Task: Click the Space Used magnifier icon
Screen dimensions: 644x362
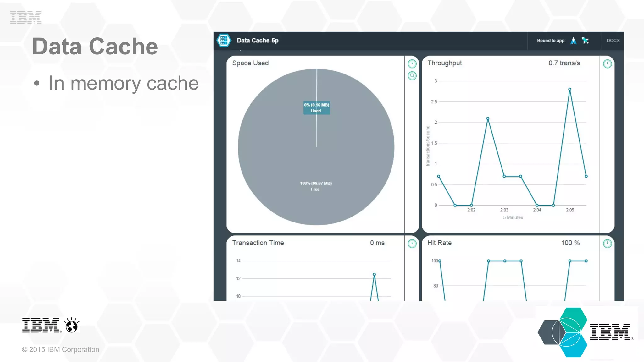Action: coord(412,76)
